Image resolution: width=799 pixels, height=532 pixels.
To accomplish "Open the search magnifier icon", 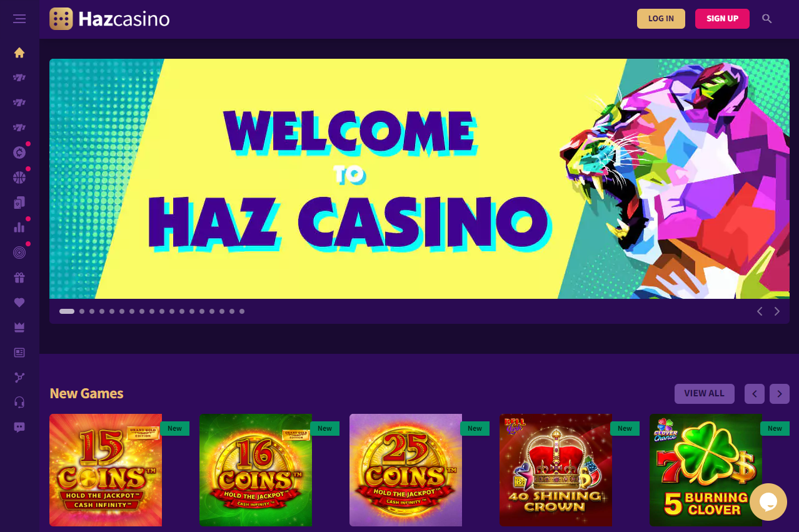I will point(767,19).
